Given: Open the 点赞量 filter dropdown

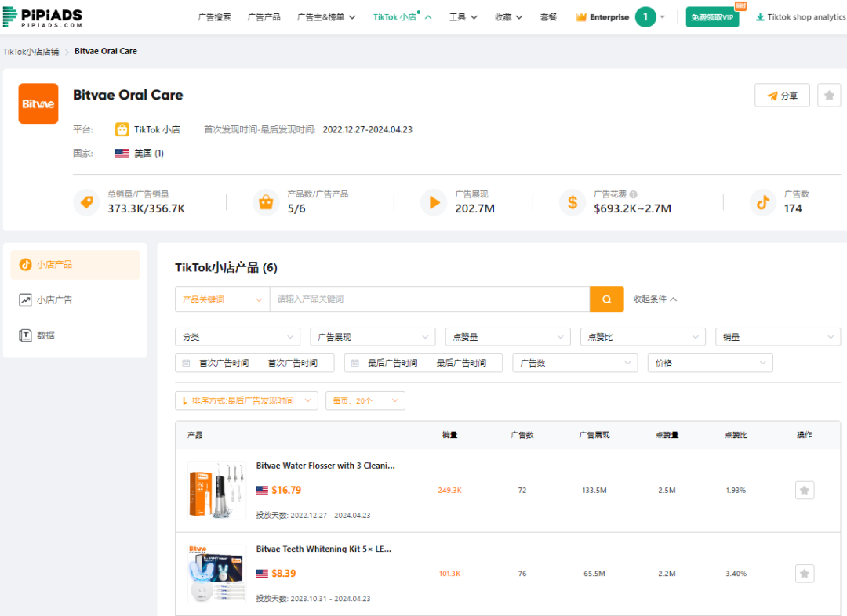Looking at the screenshot, I should [507, 337].
